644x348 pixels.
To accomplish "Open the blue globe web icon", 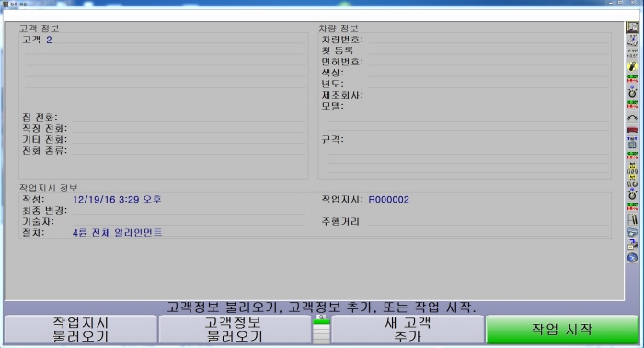I will (x=632, y=258).
